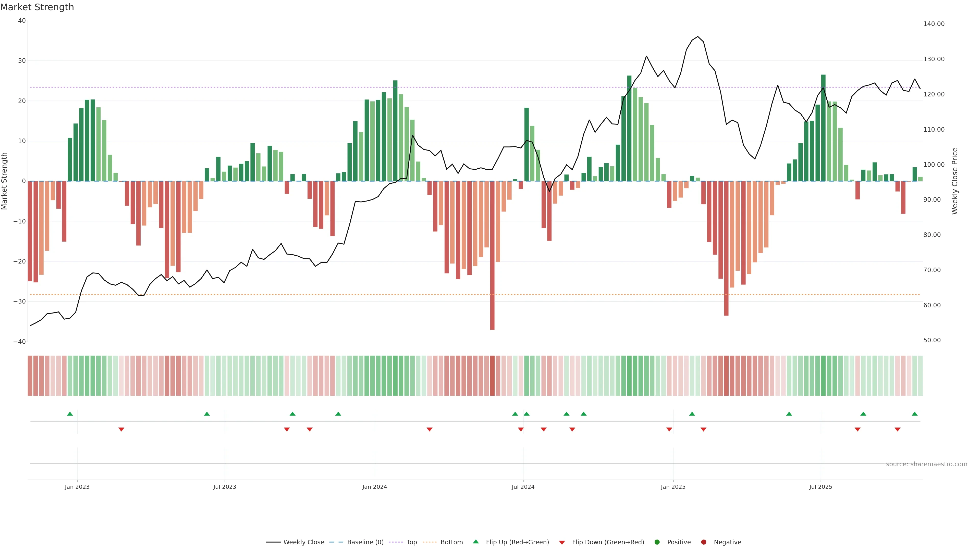Screen dimensions: 980x551
Task: Click the Jan 2024 x-axis label
Action: (x=374, y=487)
